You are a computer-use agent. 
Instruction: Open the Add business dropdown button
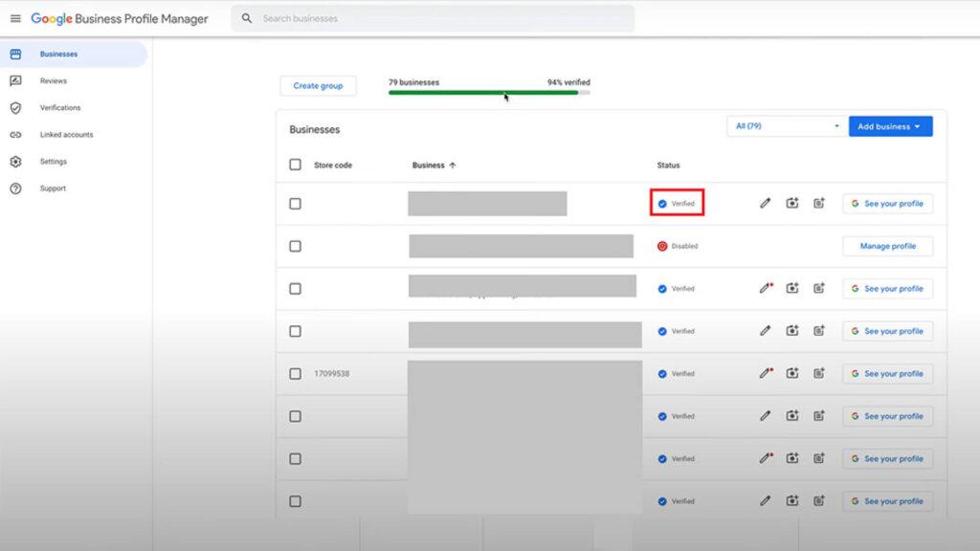(x=891, y=126)
